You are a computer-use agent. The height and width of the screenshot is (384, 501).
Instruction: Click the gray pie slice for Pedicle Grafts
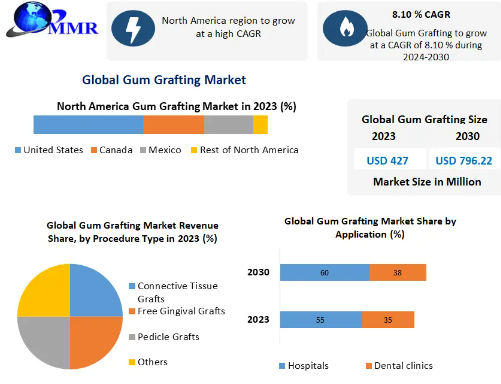pos(48,338)
